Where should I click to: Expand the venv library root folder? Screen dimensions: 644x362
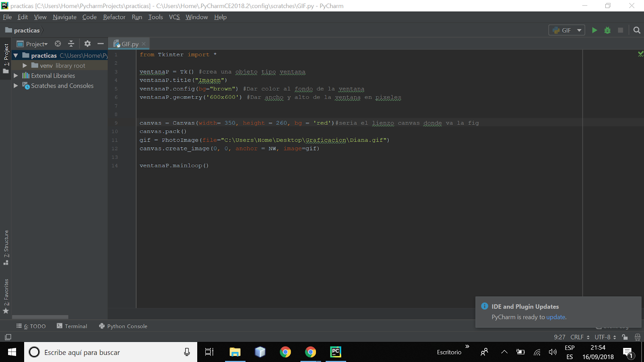click(25, 65)
